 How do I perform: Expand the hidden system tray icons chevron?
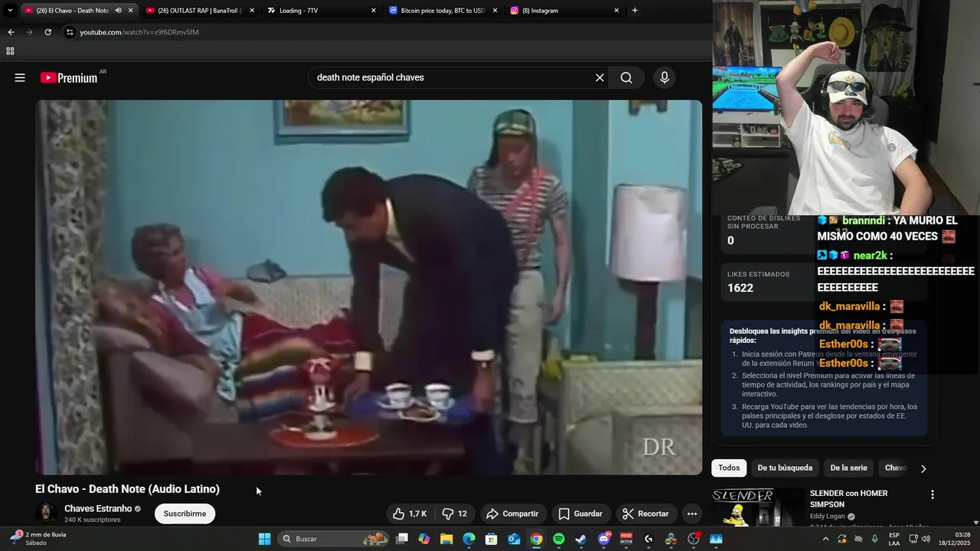pyautogui.click(x=825, y=539)
